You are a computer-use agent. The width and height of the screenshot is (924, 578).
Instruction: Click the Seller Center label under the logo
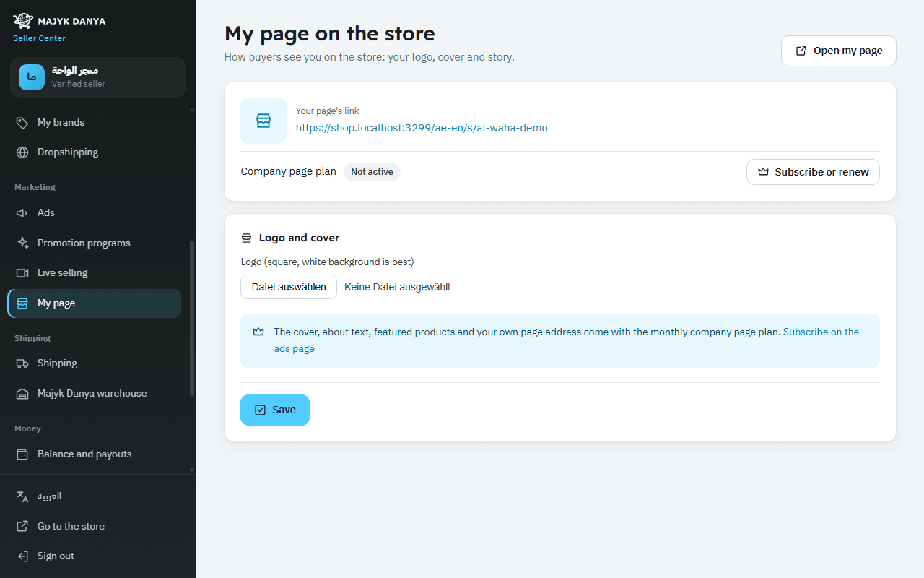[39, 38]
